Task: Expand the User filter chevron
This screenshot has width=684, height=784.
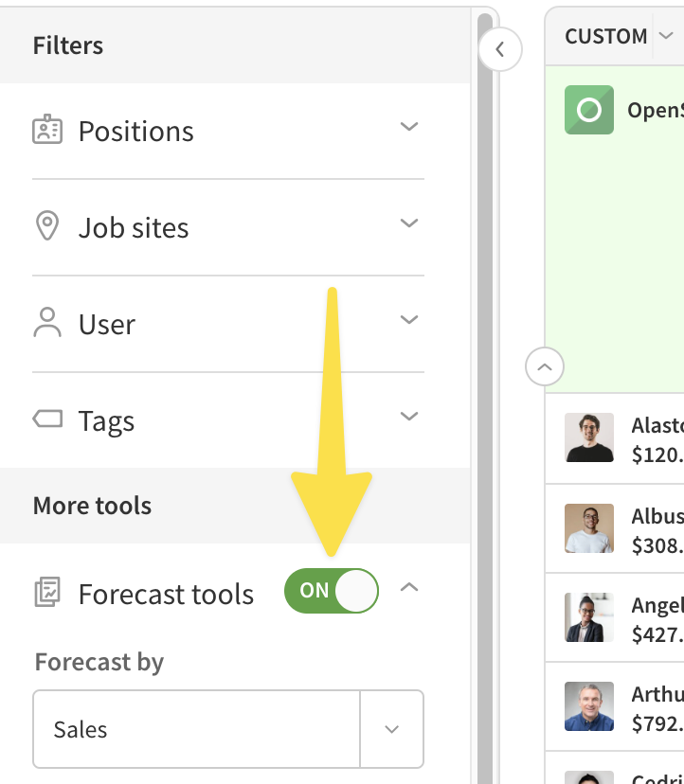Action: 409,319
